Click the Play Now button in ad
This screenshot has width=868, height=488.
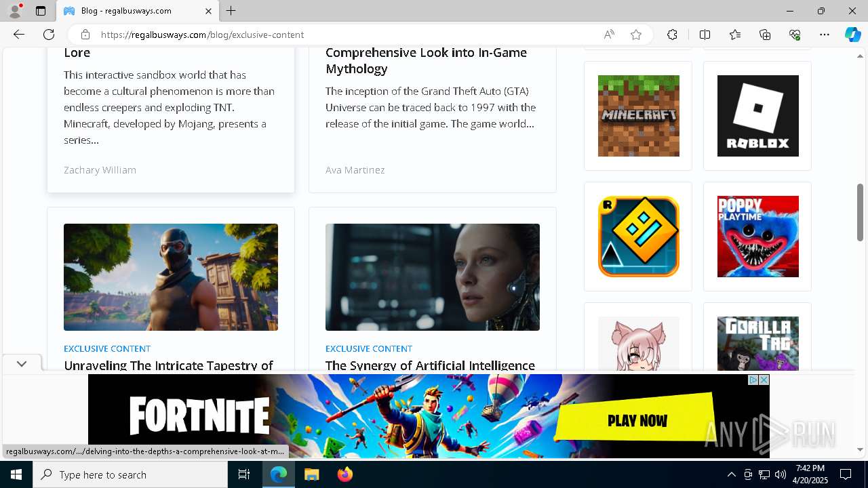coord(637,421)
